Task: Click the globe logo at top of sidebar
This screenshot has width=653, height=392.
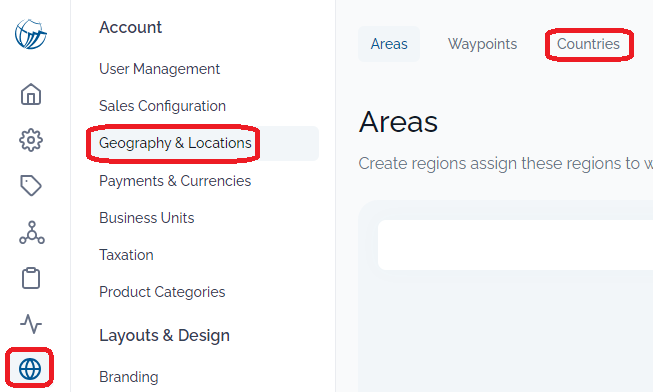Action: tap(31, 34)
